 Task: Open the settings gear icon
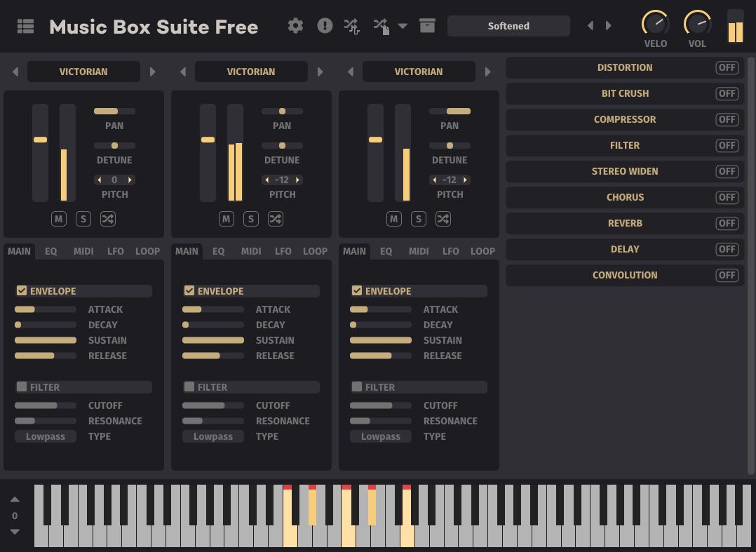[x=295, y=25]
